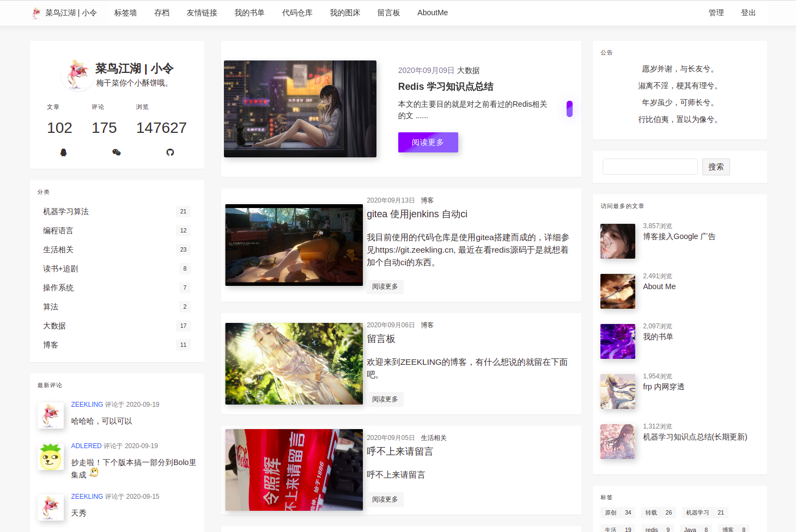Viewport: 796px width, 532px height.
Task: Click inside the search input box
Action: pyautogui.click(x=649, y=167)
